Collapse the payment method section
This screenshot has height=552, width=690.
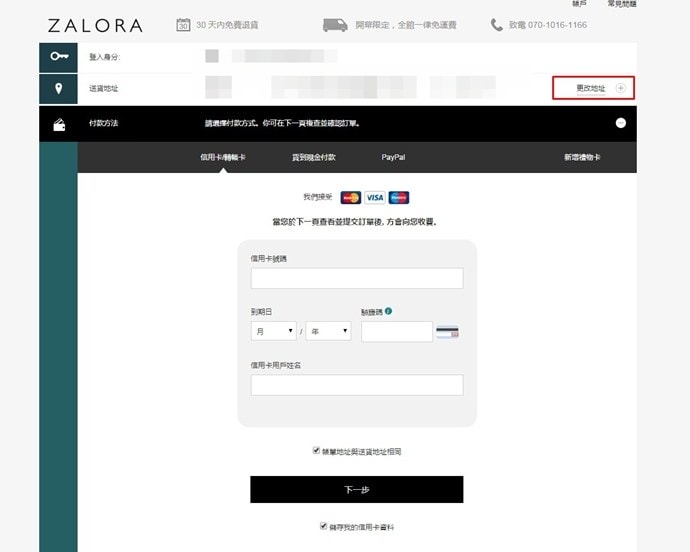click(620, 123)
